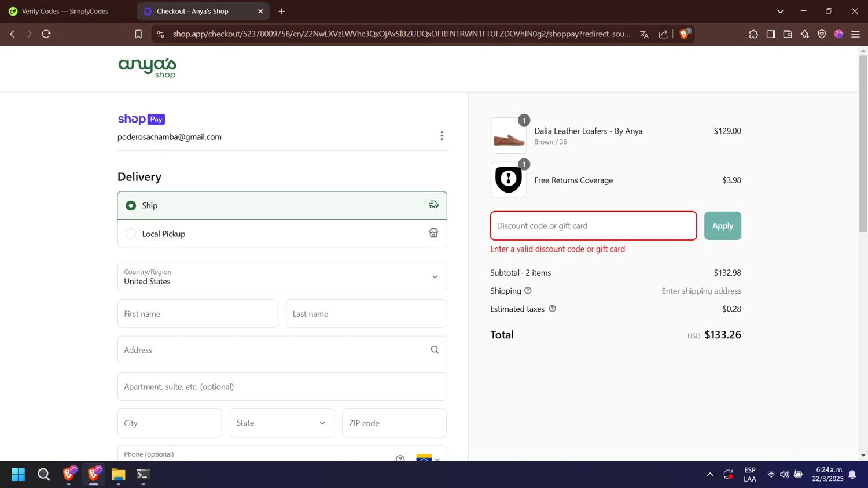Image resolution: width=868 pixels, height=488 pixels.
Task: Click the Apply discount button
Action: point(723,225)
